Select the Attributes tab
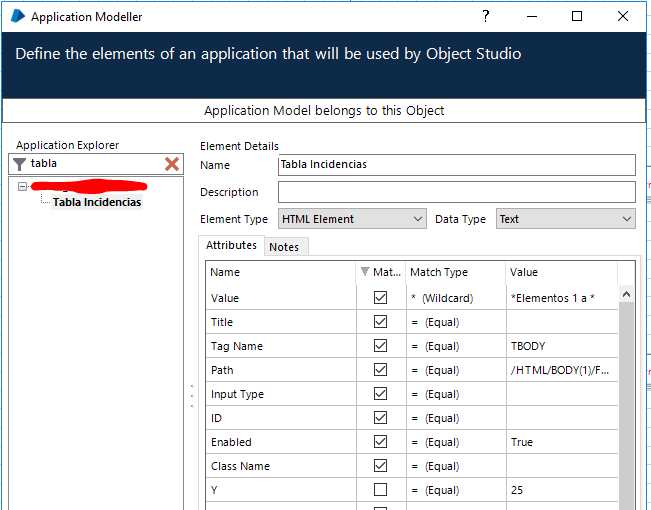Viewport: 651px width, 510px height. (x=231, y=245)
